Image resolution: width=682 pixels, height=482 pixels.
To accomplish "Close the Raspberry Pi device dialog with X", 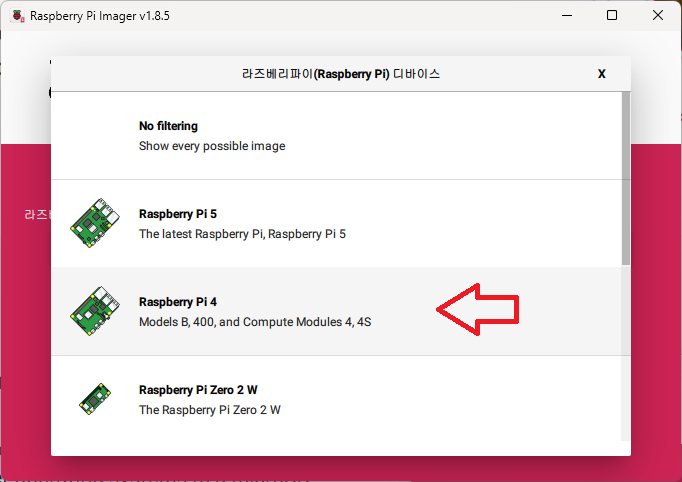I will point(602,74).
